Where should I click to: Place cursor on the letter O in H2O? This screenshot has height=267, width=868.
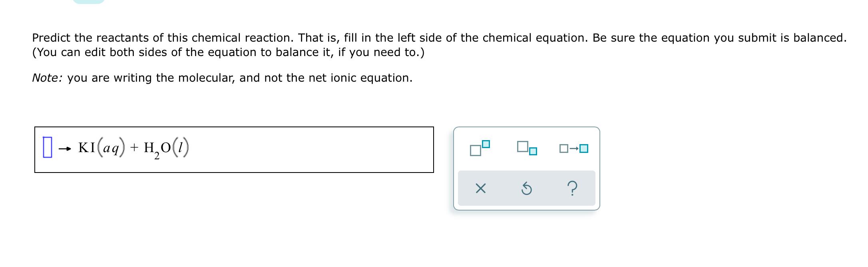166,147
